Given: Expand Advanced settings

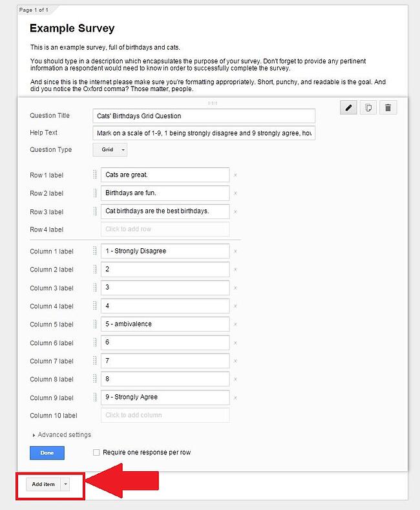Looking at the screenshot, I should [62, 435].
